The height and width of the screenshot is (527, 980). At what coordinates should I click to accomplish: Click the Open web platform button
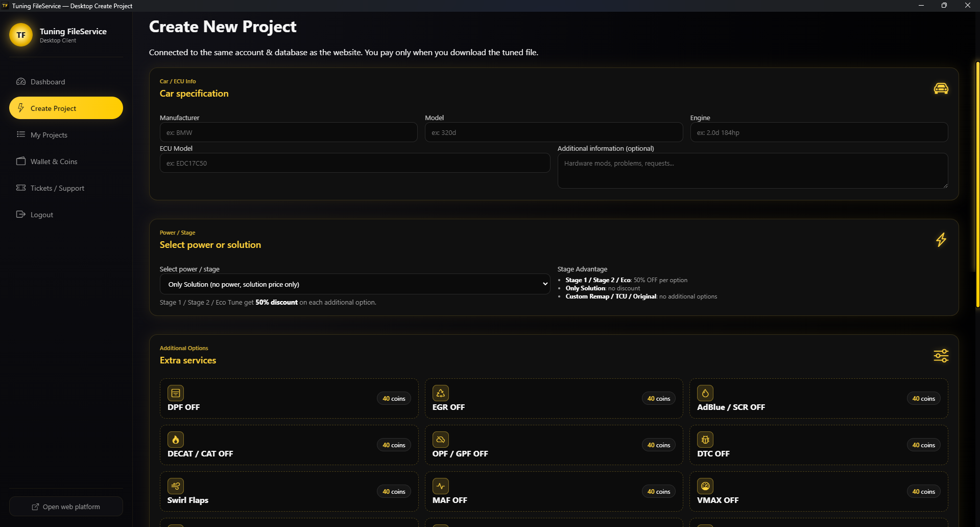pyautogui.click(x=66, y=507)
